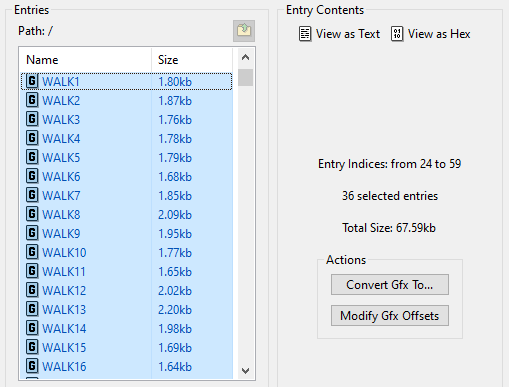Viewport: 509px width, 387px height.
Task: Click the 1.79kb size cell
Action: coord(175,158)
